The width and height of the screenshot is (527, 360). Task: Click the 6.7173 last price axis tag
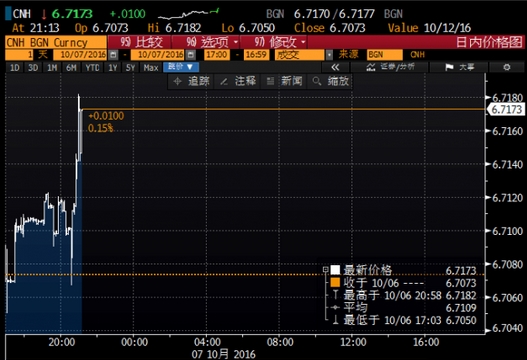(506, 110)
